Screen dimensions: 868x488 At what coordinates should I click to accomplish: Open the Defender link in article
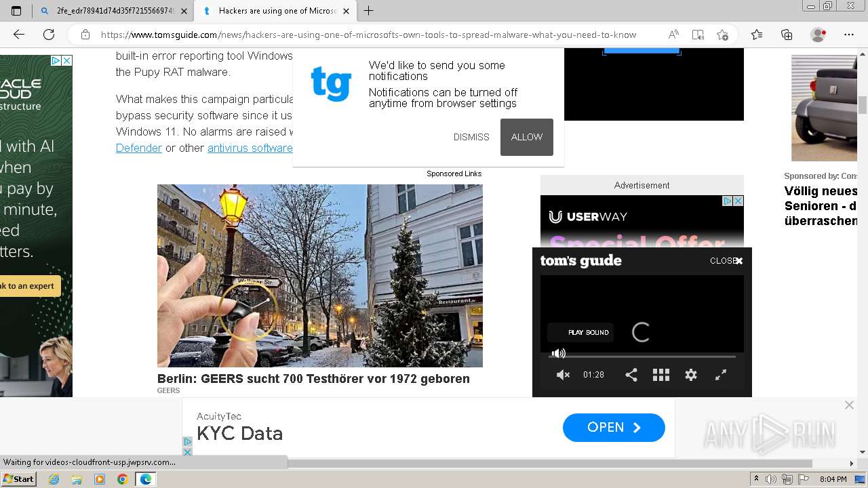(x=139, y=148)
